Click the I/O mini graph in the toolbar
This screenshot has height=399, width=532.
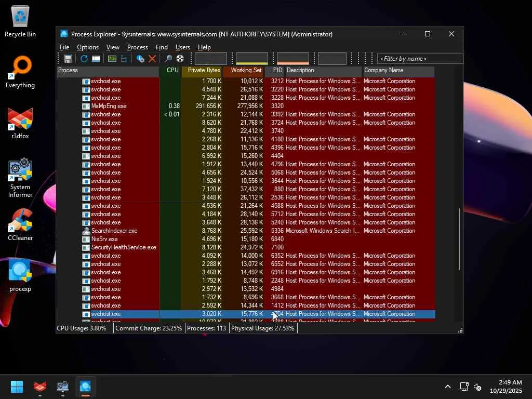pyautogui.click(x=332, y=59)
